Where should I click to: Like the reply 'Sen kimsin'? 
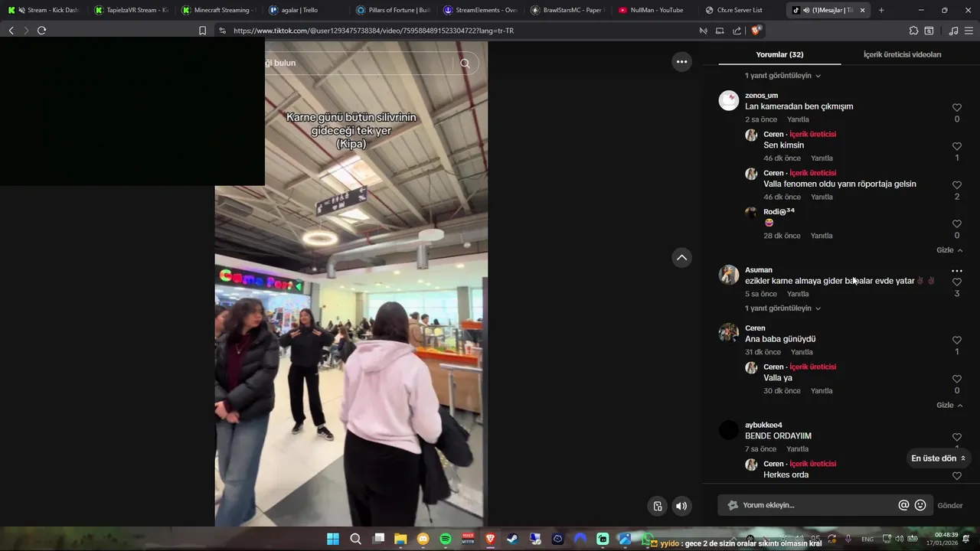pyautogui.click(x=956, y=146)
